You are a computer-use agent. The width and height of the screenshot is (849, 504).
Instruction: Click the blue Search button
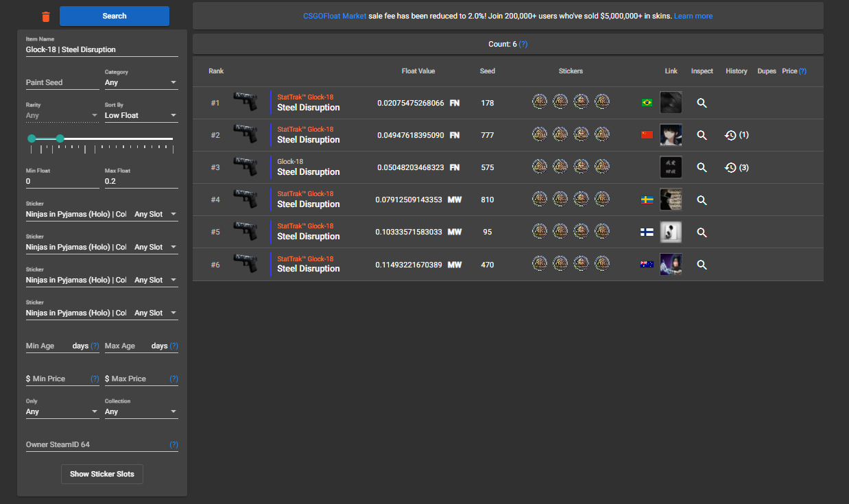point(115,16)
